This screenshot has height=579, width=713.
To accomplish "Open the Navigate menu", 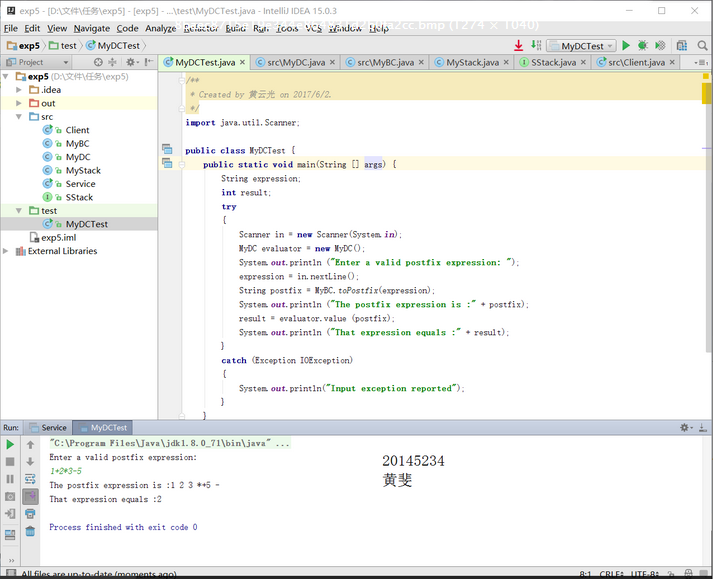I will point(91,28).
